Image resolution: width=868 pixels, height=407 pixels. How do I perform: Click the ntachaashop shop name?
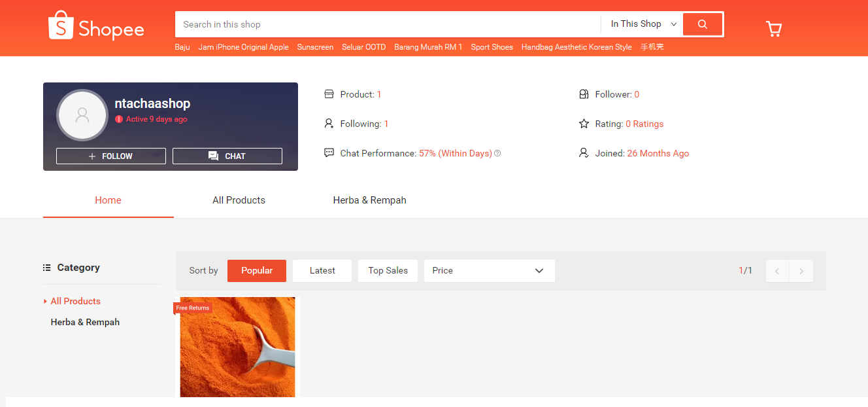click(153, 104)
